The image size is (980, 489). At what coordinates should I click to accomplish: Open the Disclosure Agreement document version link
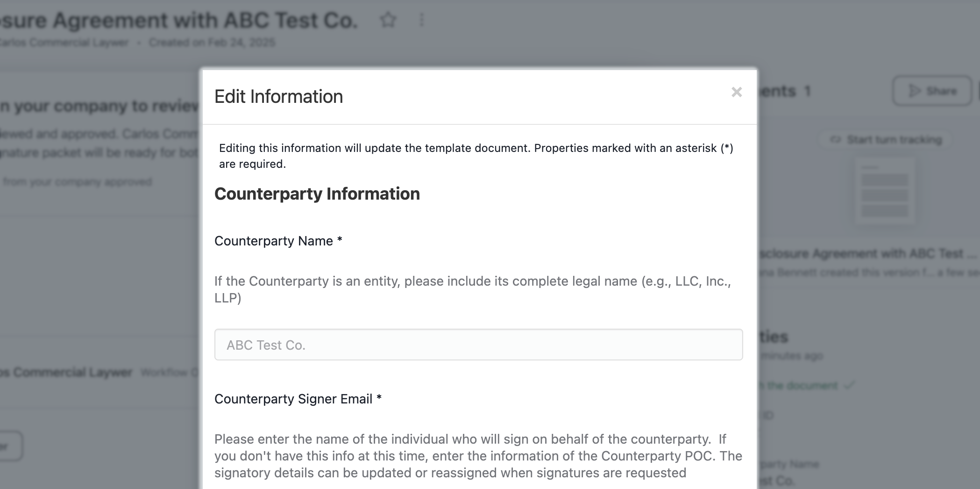(x=867, y=253)
